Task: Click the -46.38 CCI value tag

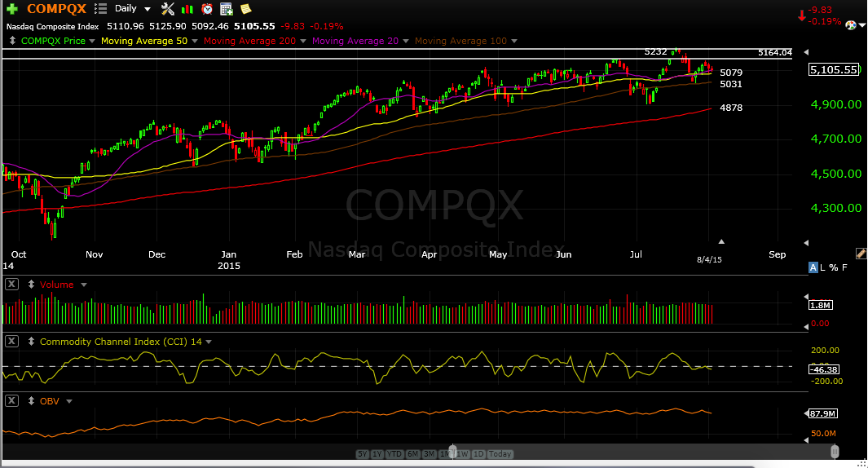Action: click(824, 369)
